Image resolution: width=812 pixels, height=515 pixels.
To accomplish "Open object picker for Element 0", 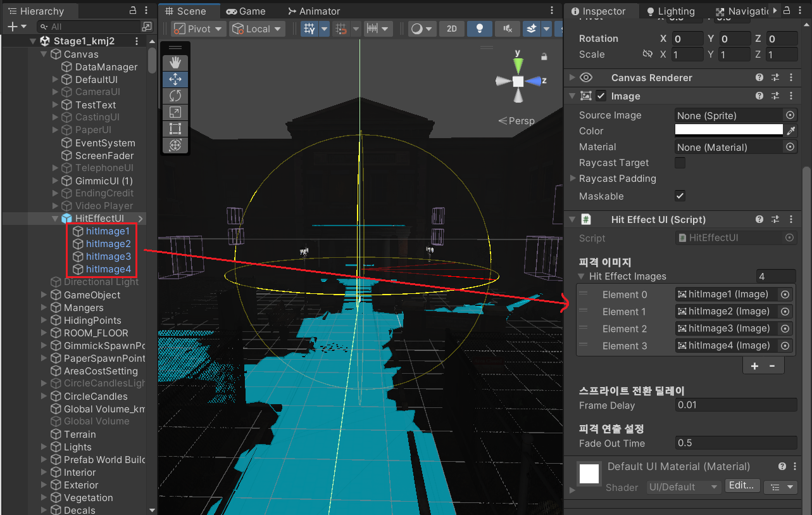I will click(785, 295).
